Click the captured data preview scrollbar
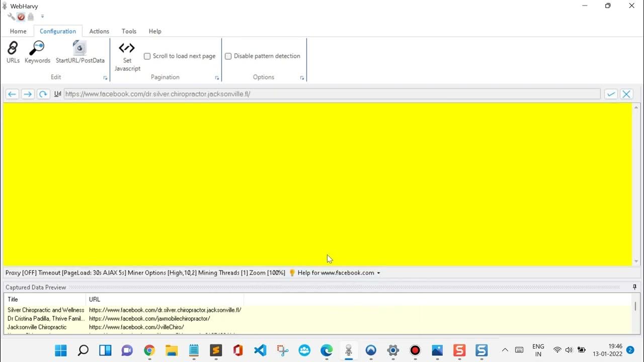This screenshot has width=644, height=362. click(x=635, y=306)
